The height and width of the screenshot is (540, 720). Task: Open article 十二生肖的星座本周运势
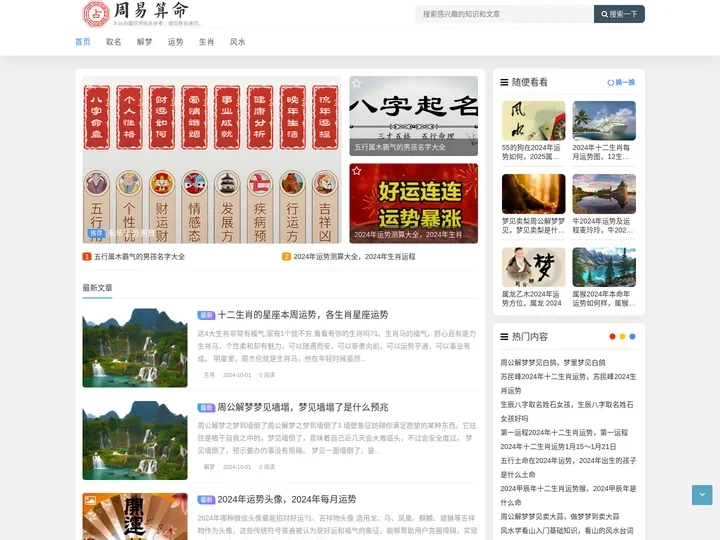(x=303, y=315)
